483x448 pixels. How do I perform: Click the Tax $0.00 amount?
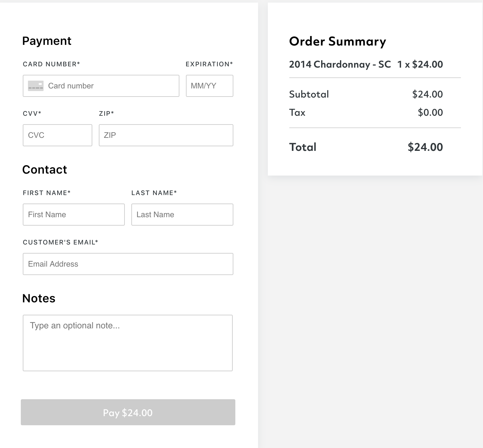click(x=430, y=112)
